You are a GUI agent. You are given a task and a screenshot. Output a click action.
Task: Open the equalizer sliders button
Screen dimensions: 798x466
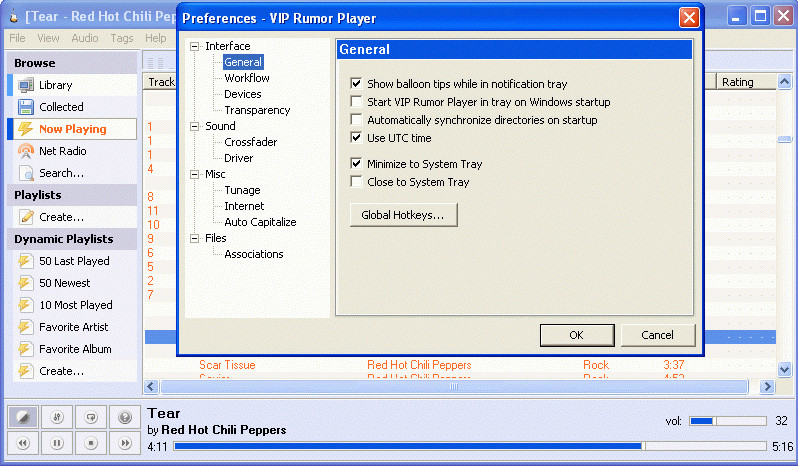[56, 417]
